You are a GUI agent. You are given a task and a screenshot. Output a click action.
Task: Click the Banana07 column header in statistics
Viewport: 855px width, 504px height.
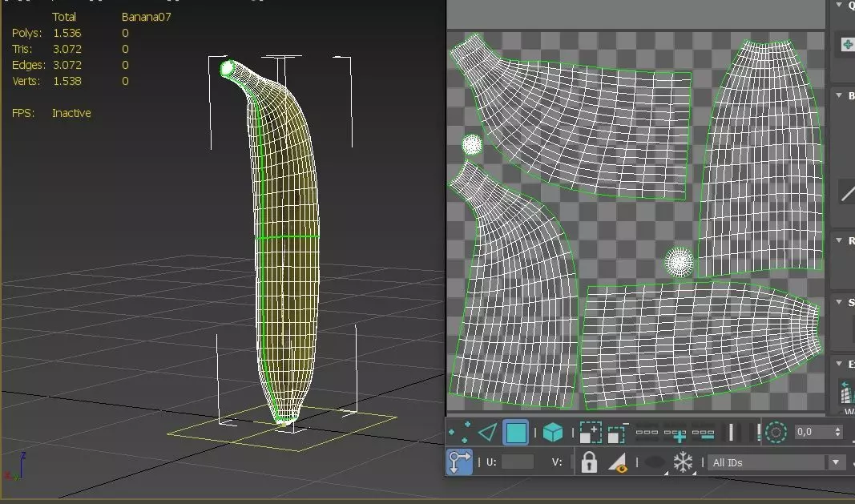146,17
